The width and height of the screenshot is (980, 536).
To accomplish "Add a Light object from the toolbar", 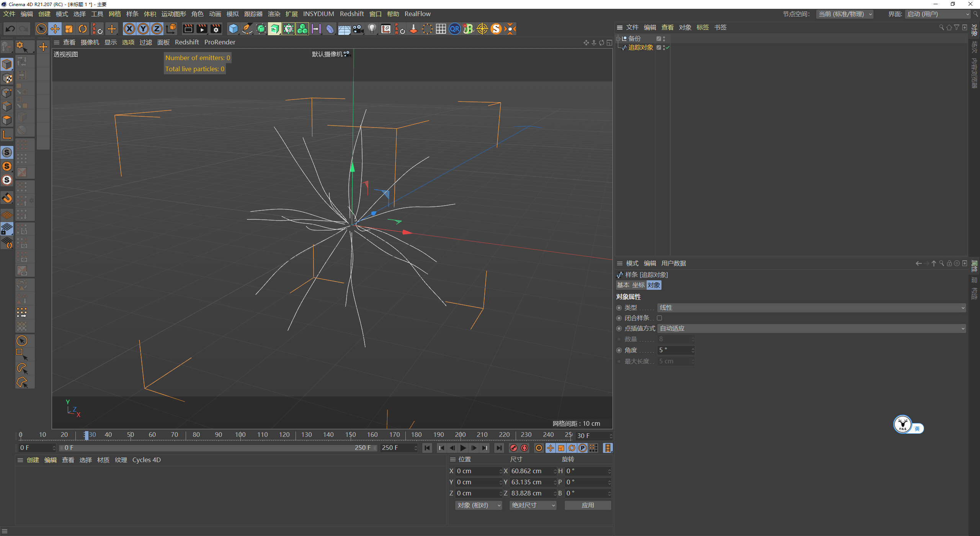I will (372, 29).
